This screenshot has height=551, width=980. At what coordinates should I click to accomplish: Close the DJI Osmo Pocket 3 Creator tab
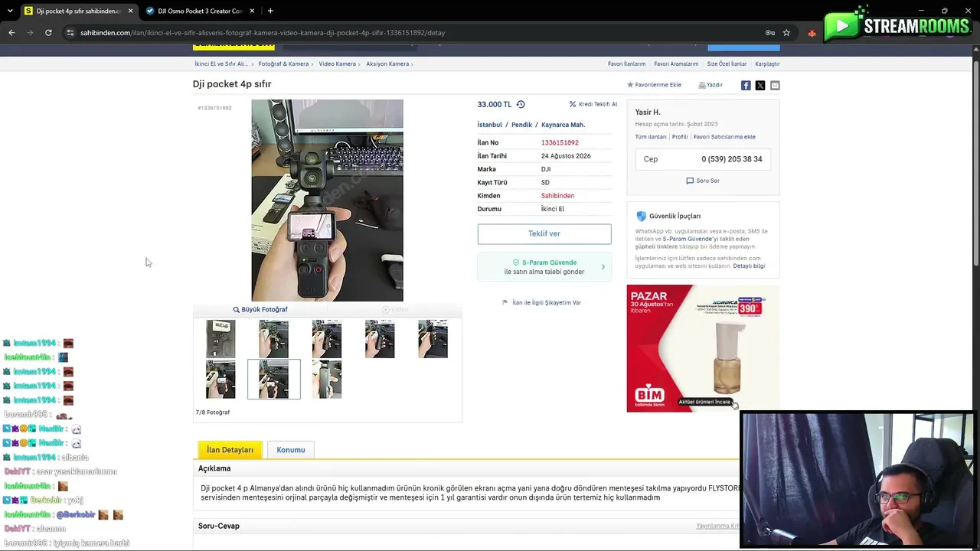click(x=253, y=11)
